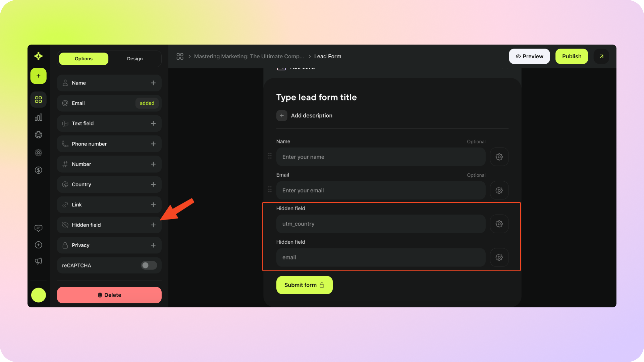Add a Country field with its plus
The width and height of the screenshot is (644, 362).
[153, 184]
